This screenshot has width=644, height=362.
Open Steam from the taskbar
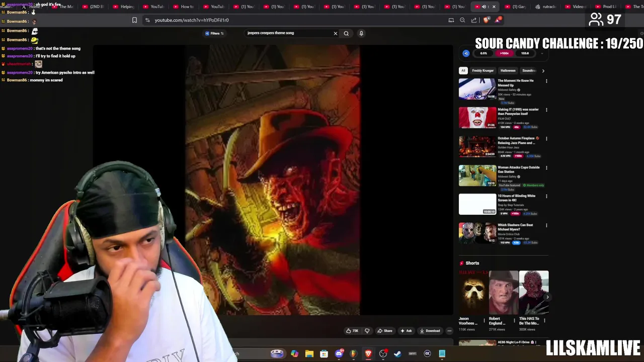[397, 353]
